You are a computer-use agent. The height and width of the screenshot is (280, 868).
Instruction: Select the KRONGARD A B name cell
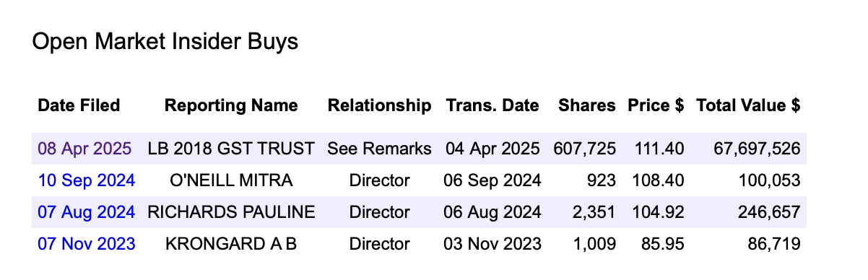pos(231,244)
